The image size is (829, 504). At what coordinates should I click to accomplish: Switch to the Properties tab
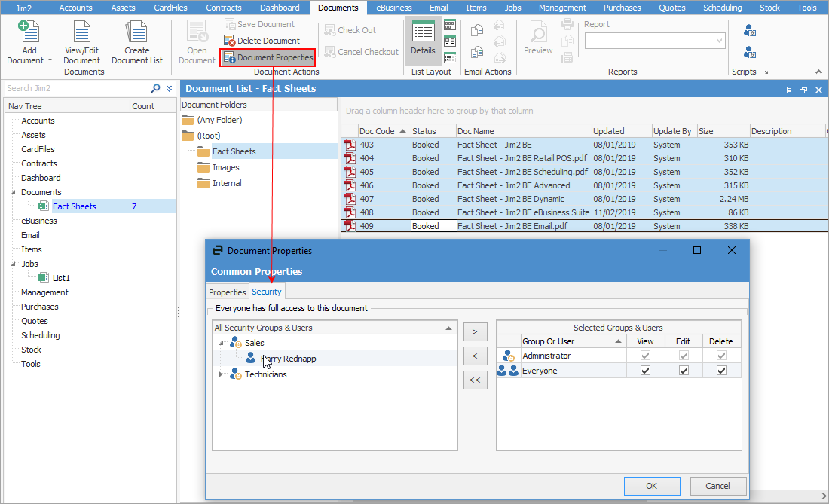click(x=228, y=292)
